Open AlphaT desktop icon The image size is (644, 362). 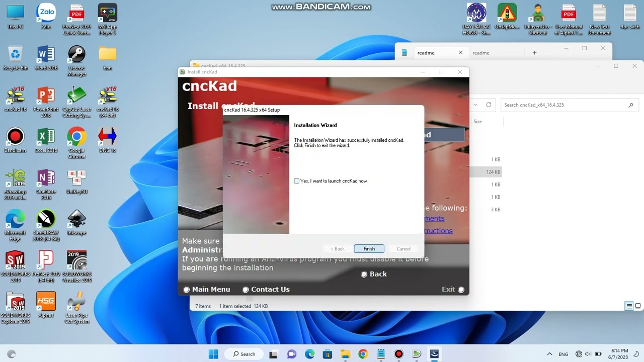pos(46,305)
